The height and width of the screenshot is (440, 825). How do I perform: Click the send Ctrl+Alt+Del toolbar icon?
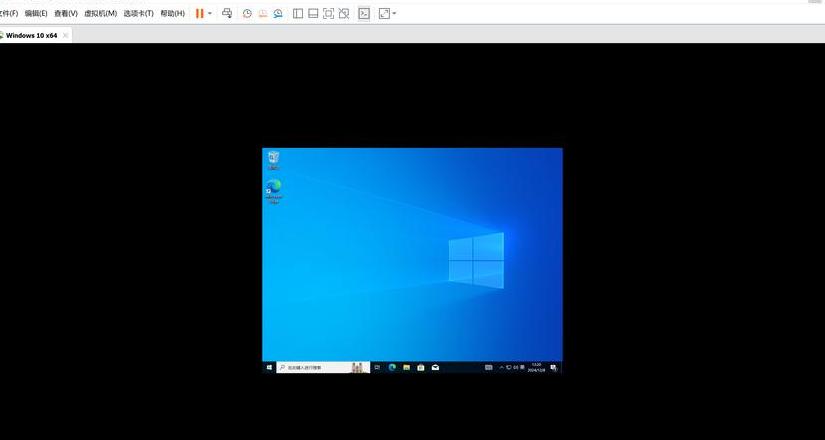227,14
